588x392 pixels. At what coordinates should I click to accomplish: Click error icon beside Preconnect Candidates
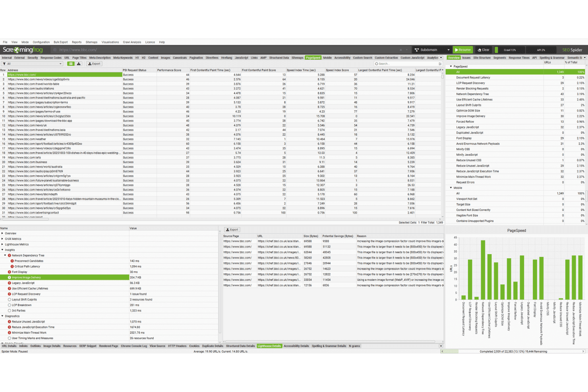pos(12,261)
